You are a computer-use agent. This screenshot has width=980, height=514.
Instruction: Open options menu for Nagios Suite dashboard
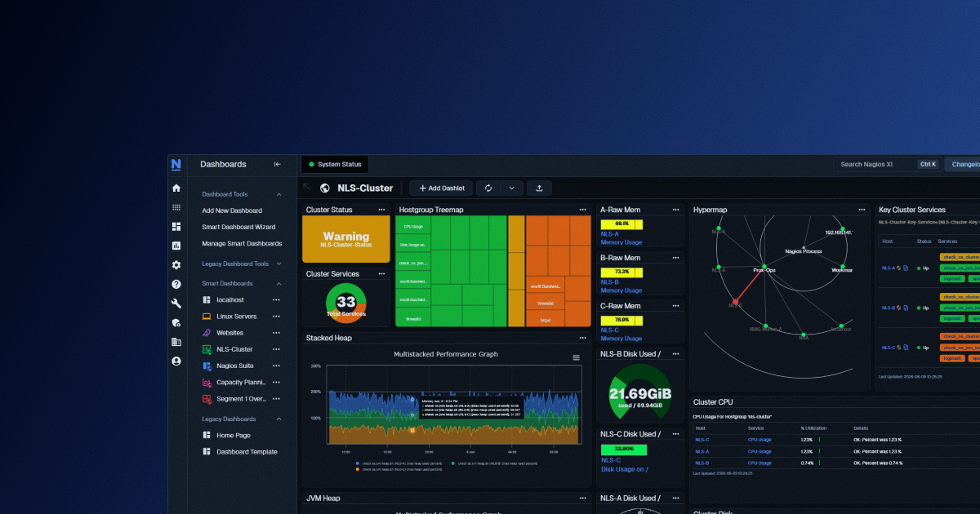276,366
